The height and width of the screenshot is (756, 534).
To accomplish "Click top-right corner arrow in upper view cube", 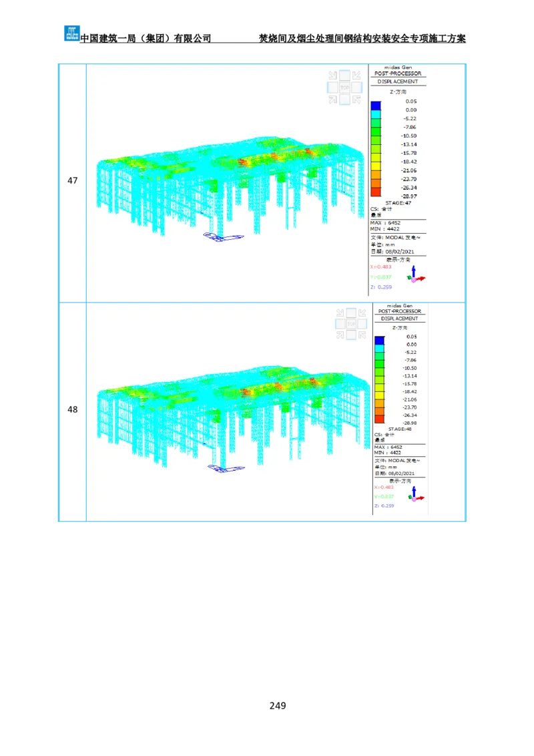I will click(357, 75).
